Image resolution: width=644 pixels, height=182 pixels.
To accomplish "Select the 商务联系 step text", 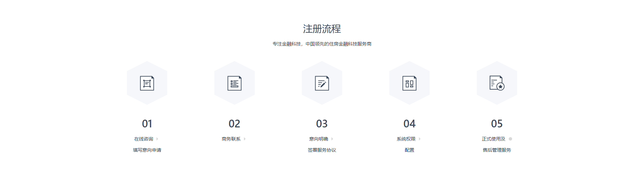I will click(231, 139).
